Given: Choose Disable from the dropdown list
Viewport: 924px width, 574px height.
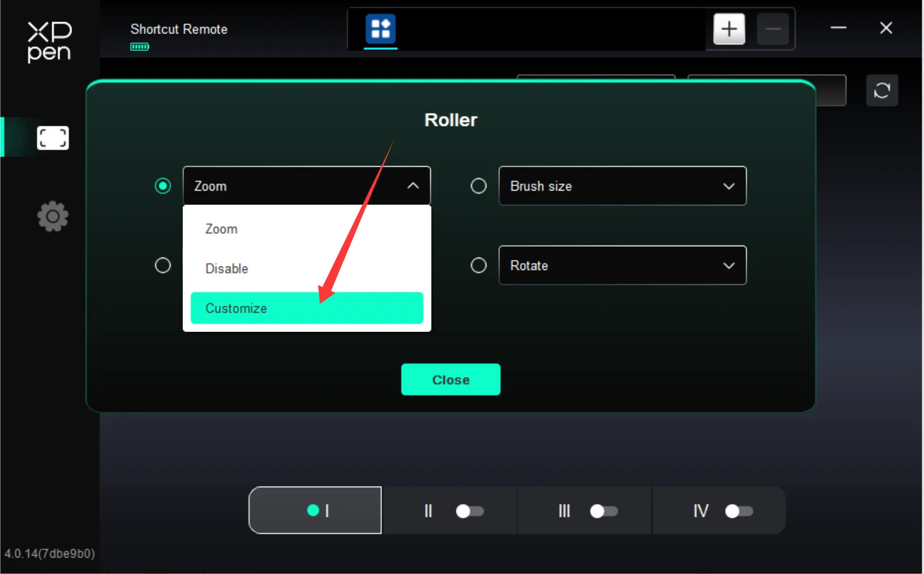Looking at the screenshot, I should [x=306, y=269].
